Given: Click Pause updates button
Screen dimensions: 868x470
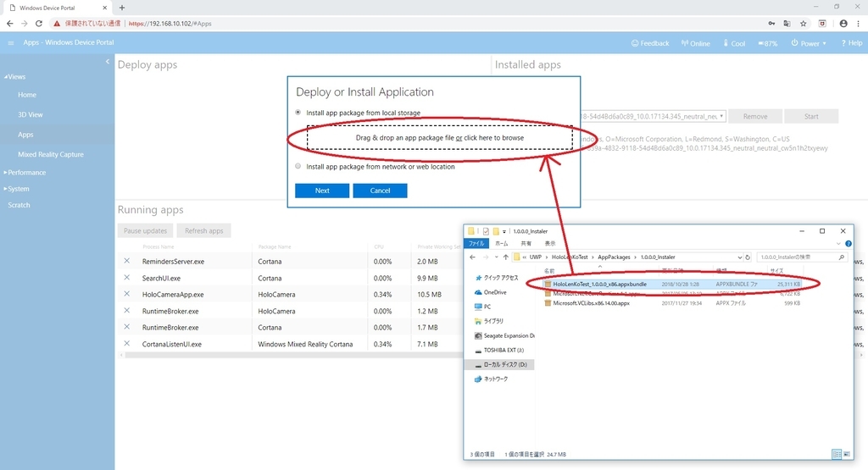Looking at the screenshot, I should coord(145,230).
